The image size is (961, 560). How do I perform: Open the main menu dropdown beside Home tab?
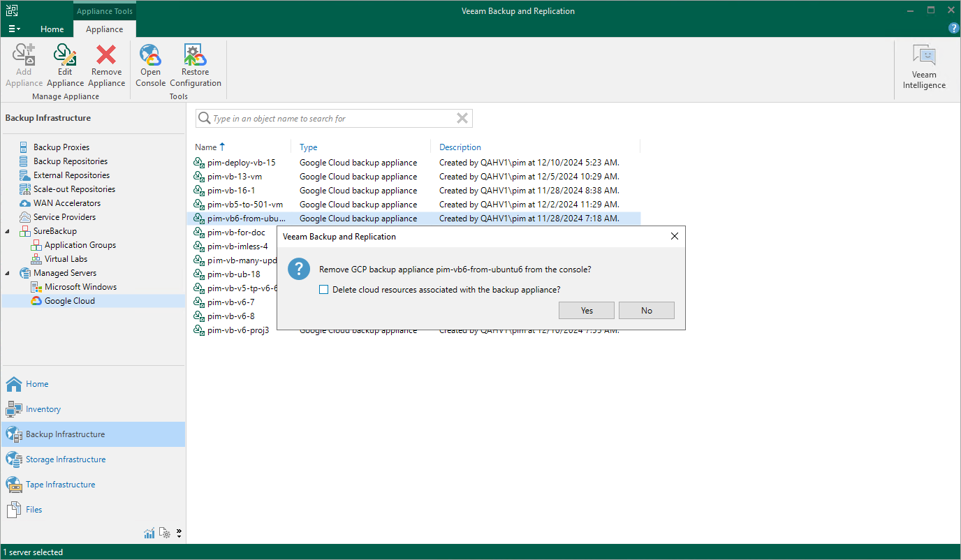(x=14, y=29)
